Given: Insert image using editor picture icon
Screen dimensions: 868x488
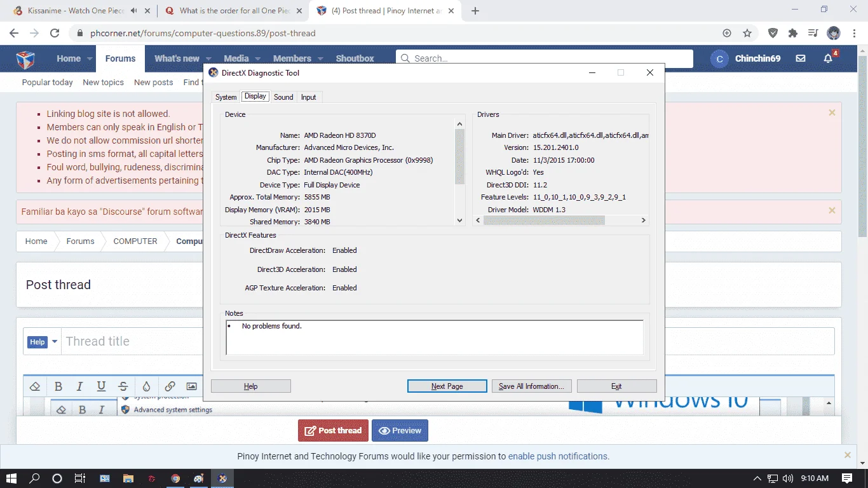Looking at the screenshot, I should click(191, 386).
